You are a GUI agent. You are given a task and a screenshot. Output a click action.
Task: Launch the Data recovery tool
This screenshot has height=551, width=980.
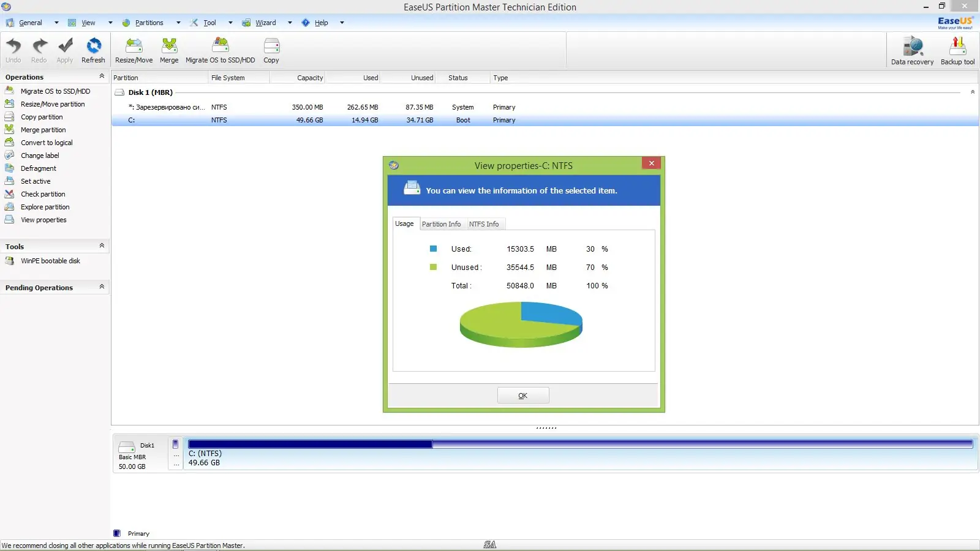(912, 50)
